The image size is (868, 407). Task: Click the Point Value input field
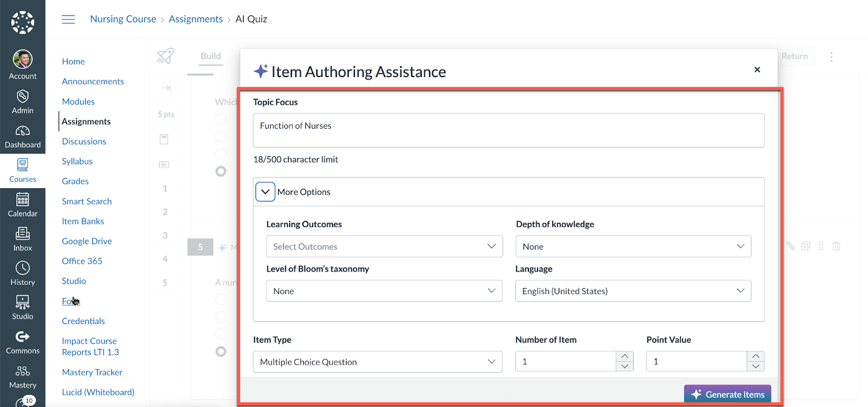[x=697, y=361]
